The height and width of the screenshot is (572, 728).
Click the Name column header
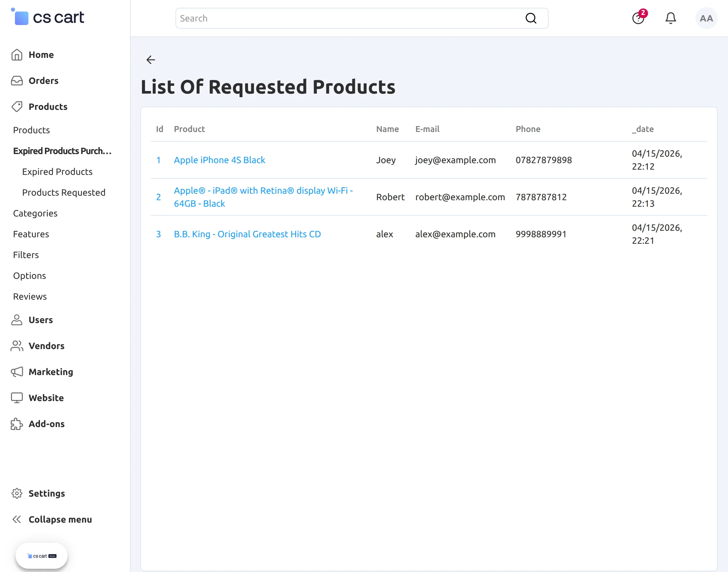point(387,129)
